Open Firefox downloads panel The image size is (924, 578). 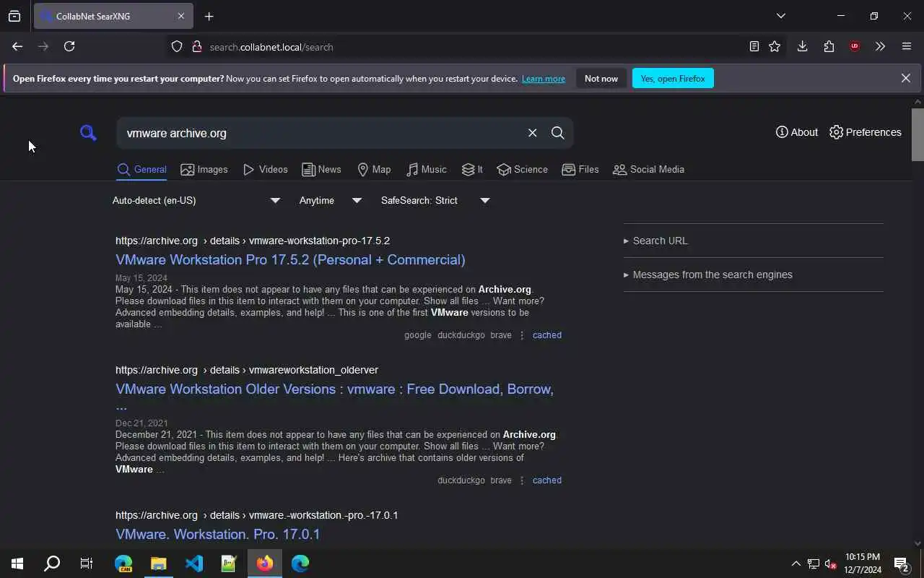[802, 46]
